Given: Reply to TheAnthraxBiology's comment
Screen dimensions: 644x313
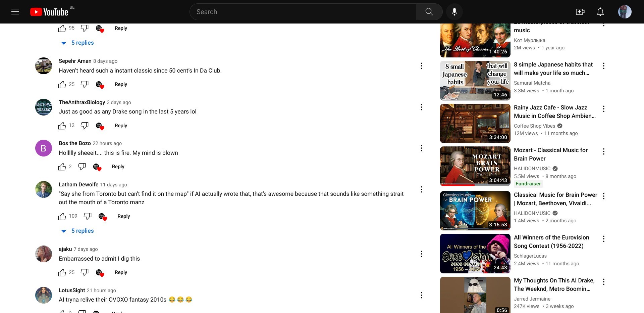Looking at the screenshot, I should coord(121,126).
